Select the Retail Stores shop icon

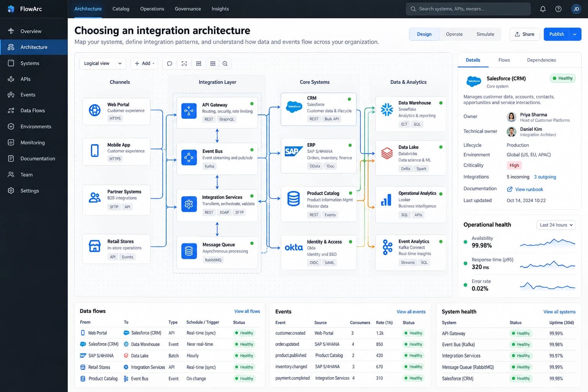tap(95, 246)
